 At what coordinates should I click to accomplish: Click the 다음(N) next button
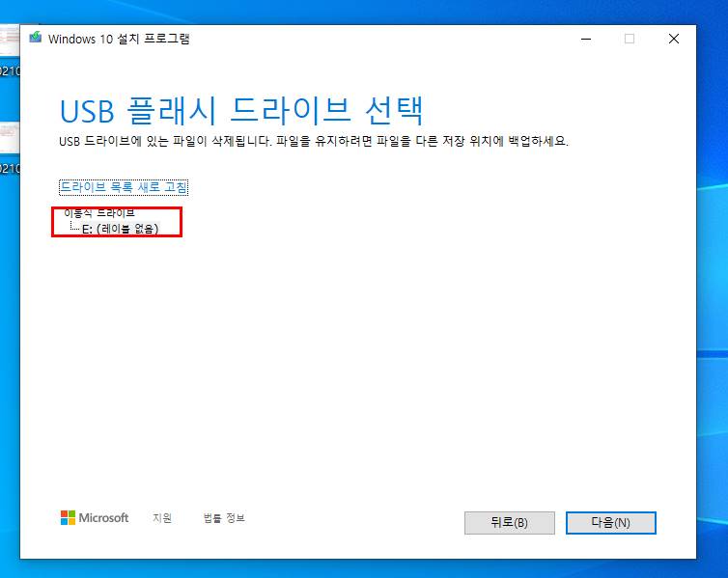(610, 523)
